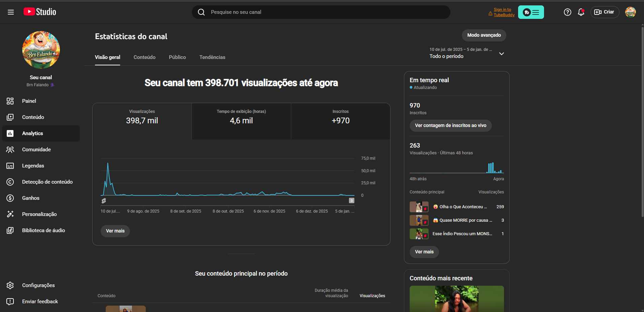The height and width of the screenshot is (312, 644).
Task: Select the Tempo de exibição metric card
Action: pos(241,121)
